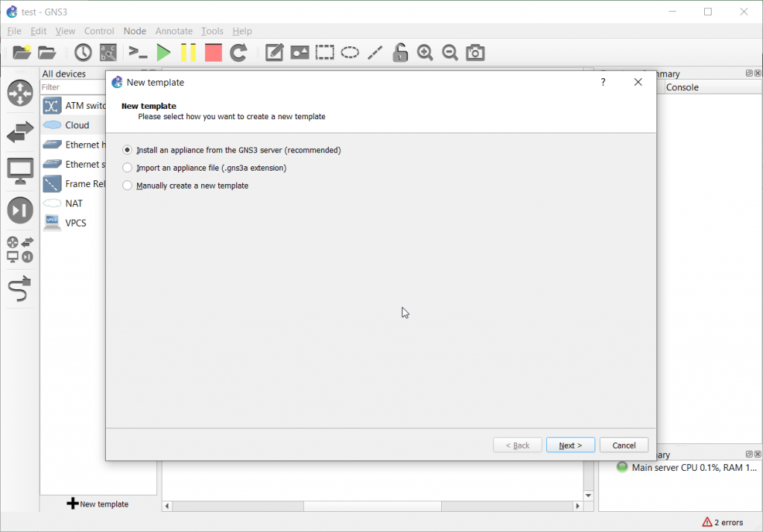Browse routers in the device sidebar

coord(20,93)
